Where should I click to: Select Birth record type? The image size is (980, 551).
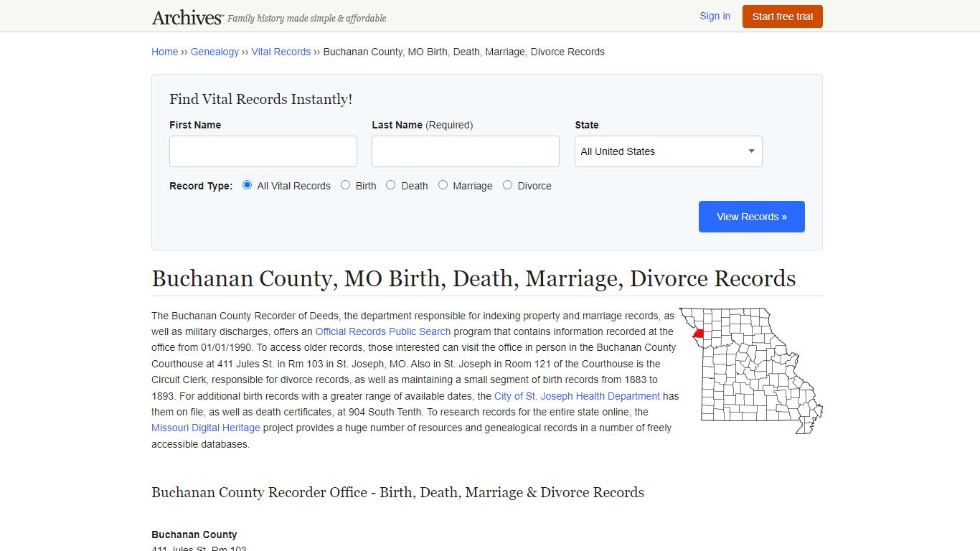pyautogui.click(x=346, y=185)
